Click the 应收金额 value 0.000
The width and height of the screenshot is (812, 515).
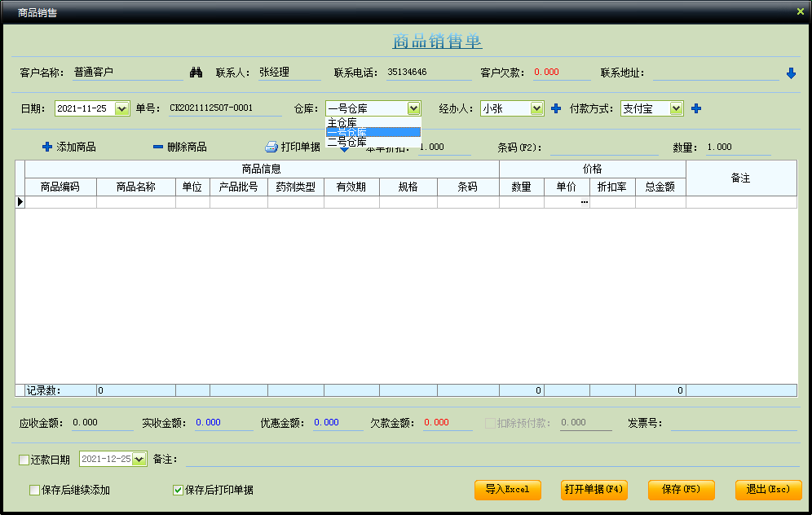tap(86, 422)
